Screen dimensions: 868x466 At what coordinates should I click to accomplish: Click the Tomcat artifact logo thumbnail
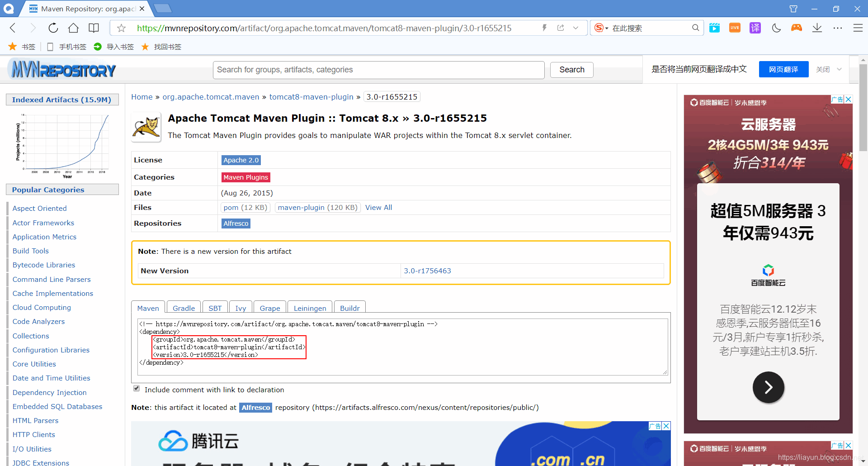click(x=146, y=127)
